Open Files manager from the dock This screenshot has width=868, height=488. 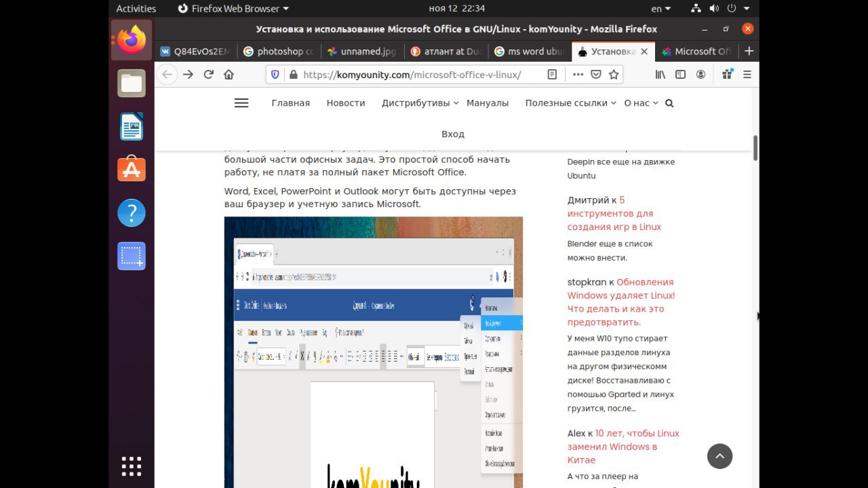(x=132, y=83)
